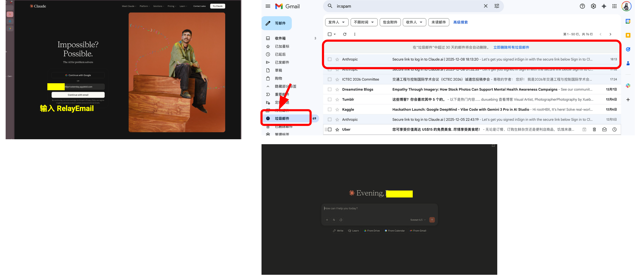Check the ICTEC 2026 Committee email checkbox

[329, 80]
